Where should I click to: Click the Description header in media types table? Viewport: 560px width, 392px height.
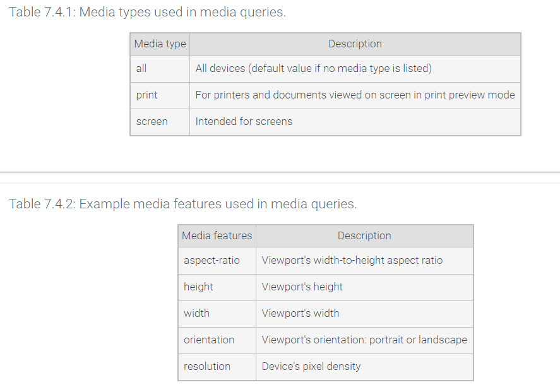tap(355, 44)
